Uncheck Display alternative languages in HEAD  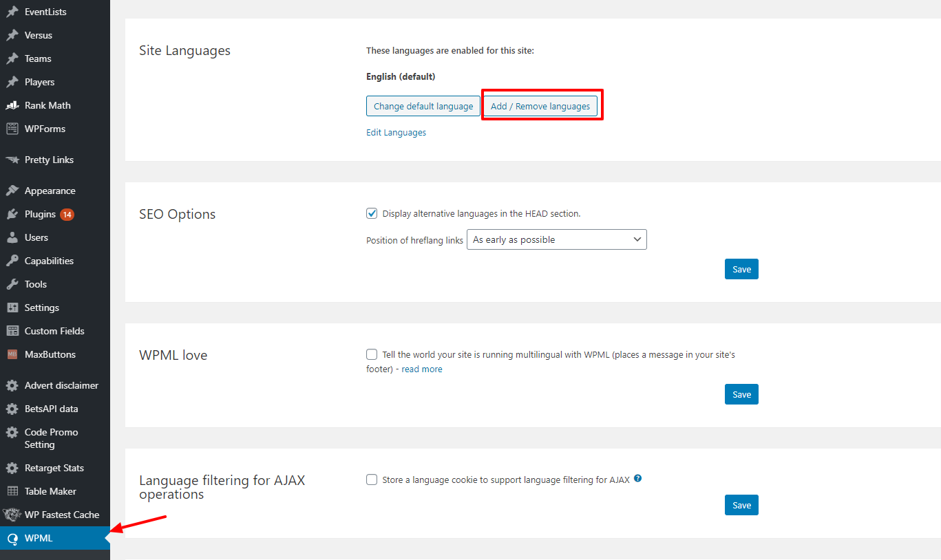pyautogui.click(x=372, y=213)
